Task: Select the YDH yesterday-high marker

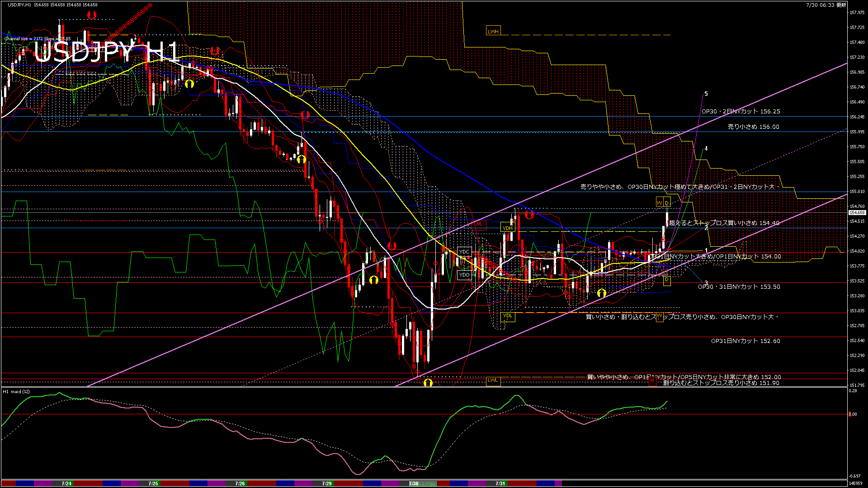Action: (507, 228)
